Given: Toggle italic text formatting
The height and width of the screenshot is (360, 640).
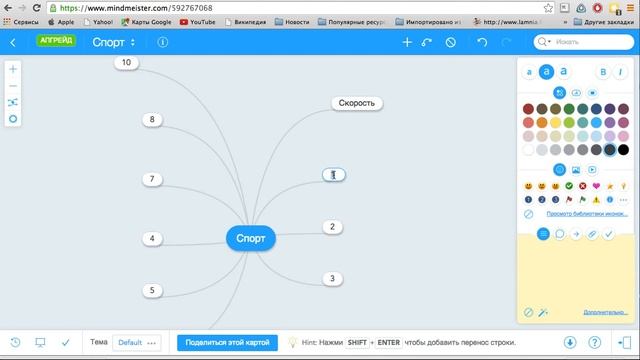Looking at the screenshot, I should click(x=620, y=72).
